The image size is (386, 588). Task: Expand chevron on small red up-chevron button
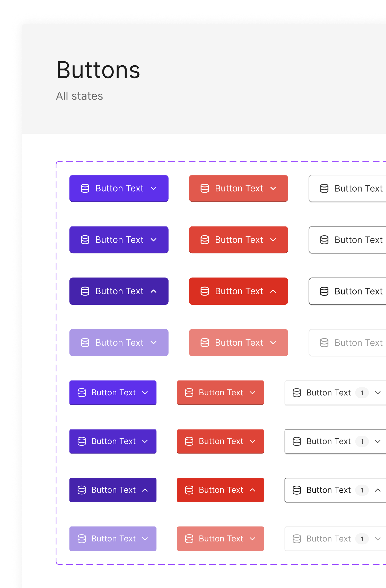(x=253, y=490)
